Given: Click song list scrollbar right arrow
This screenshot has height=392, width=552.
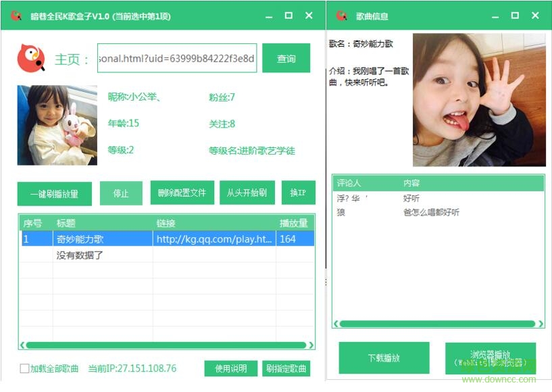Looking at the screenshot, I should click(311, 345).
